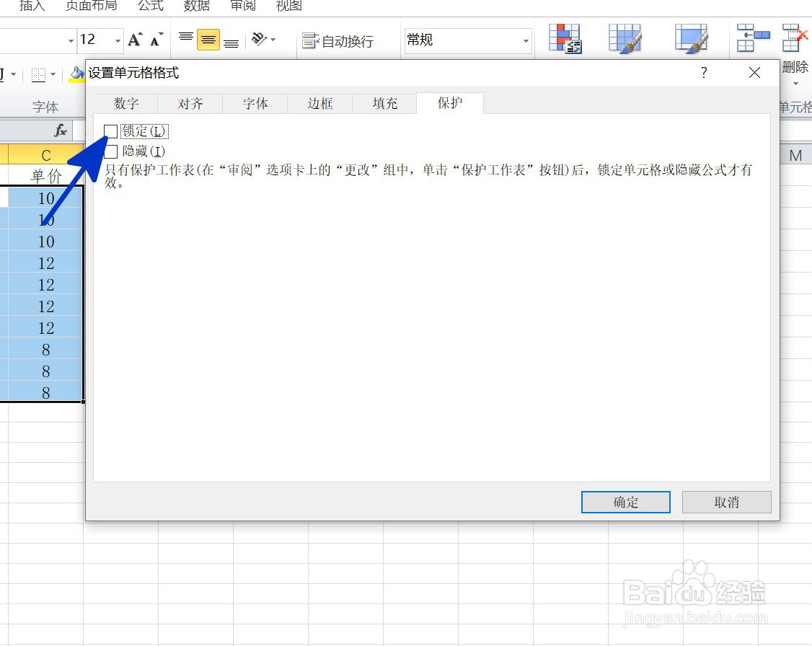This screenshot has height=646, width=812.
Task: Click the wrap text (自动换行) button
Action: [x=337, y=41]
